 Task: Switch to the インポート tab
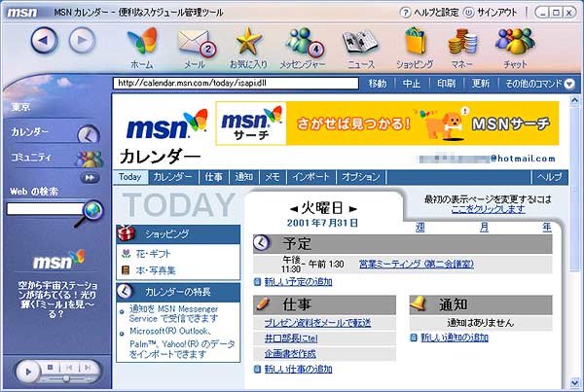pos(311,177)
